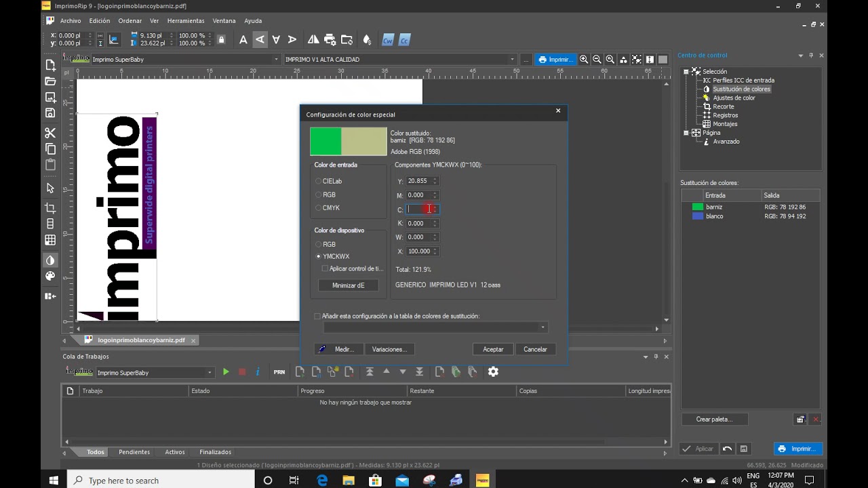Click the green barniz color swatch in list

point(697,207)
